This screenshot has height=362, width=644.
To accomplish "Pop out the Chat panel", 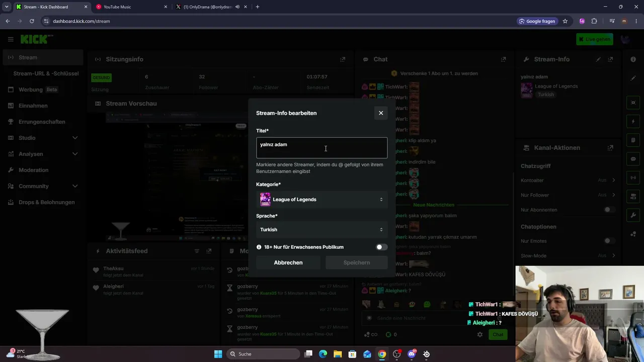I will [503, 59].
